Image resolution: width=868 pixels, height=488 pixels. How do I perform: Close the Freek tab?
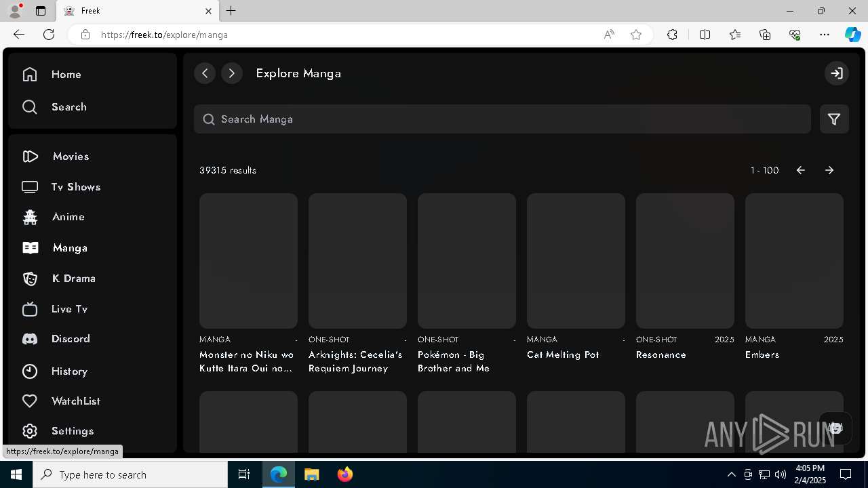point(209,11)
